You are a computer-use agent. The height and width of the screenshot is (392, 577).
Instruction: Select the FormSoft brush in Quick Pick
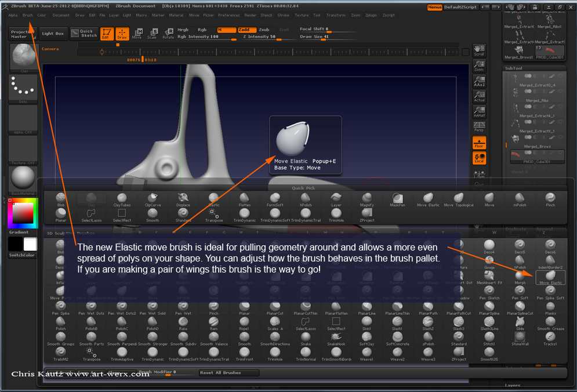pos(275,200)
